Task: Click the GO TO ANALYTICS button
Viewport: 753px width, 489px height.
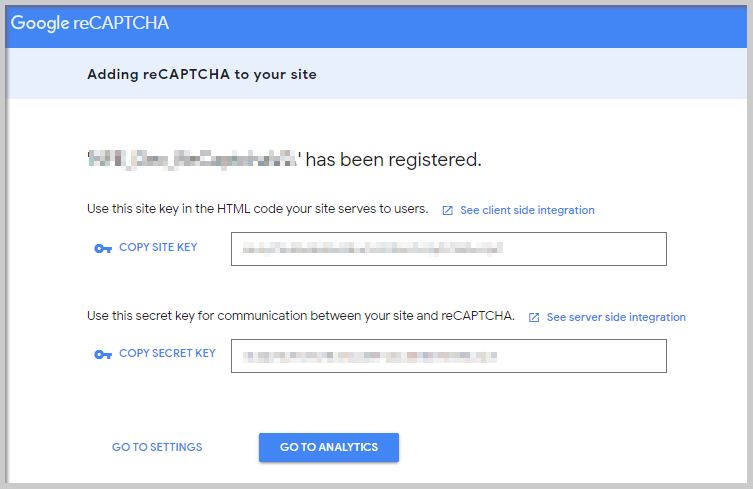Action: 329,447
